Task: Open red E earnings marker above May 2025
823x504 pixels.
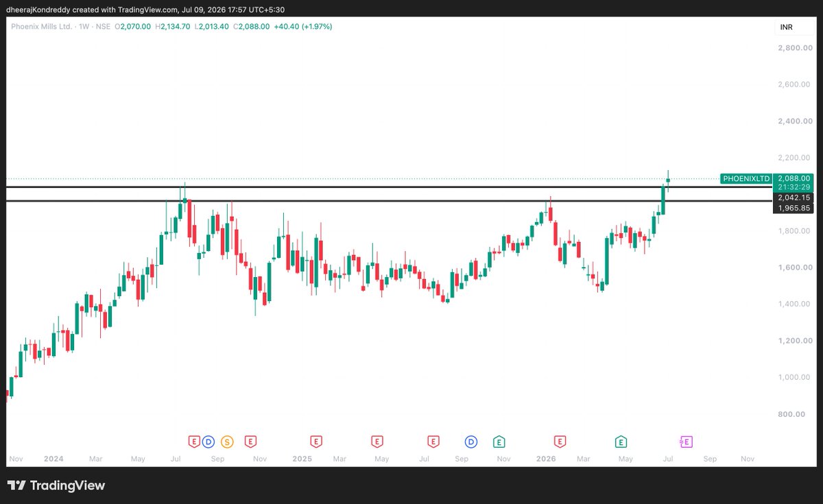Action: click(377, 442)
